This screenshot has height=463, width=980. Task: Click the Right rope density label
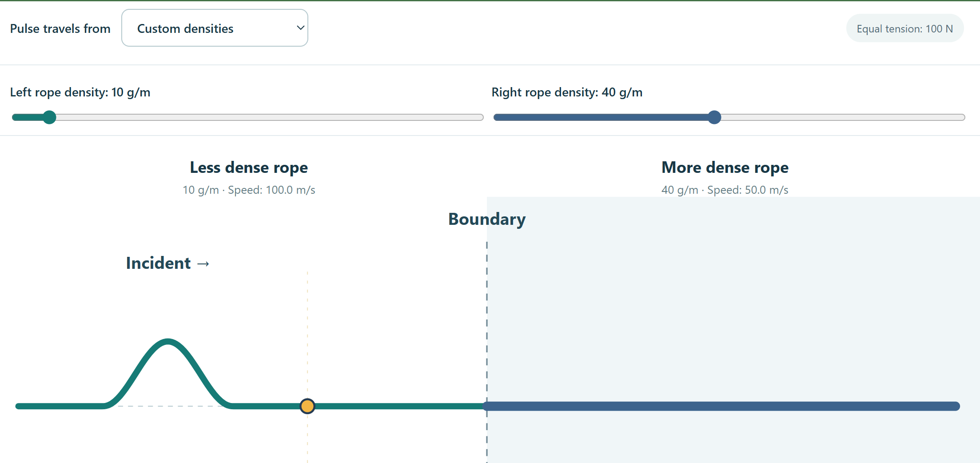[x=567, y=92]
